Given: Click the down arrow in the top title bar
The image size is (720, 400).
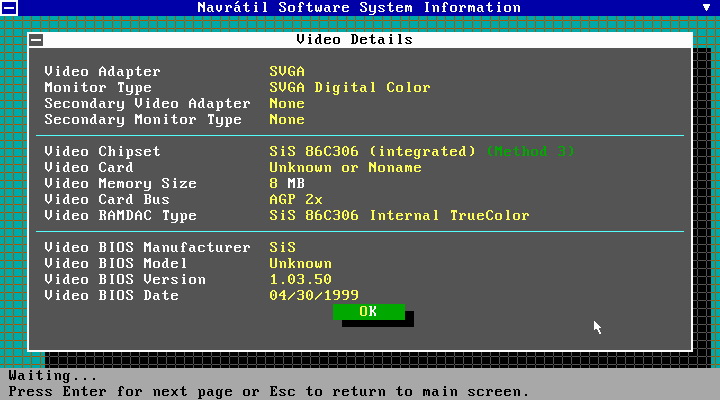Looking at the screenshot, I should (x=708, y=7).
